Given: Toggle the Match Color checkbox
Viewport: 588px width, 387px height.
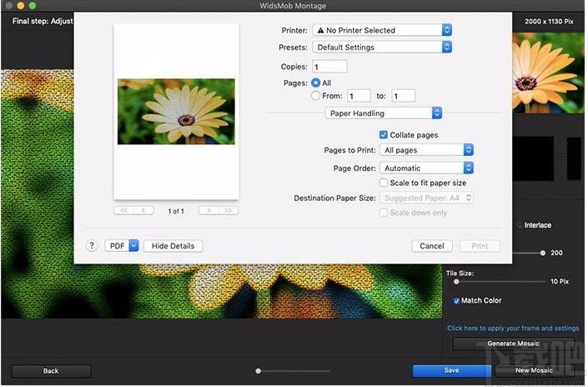Looking at the screenshot, I should [x=456, y=301].
